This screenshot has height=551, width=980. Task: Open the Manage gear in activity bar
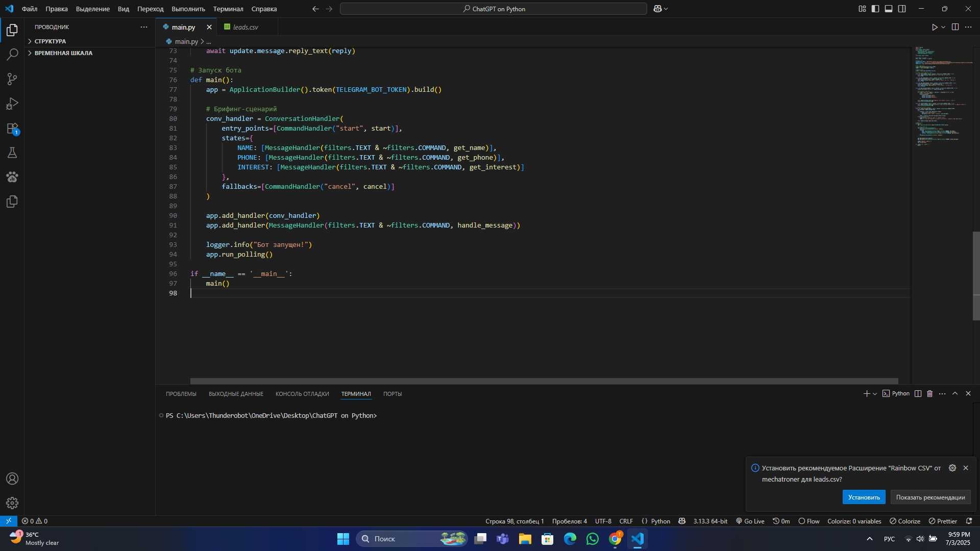click(12, 503)
